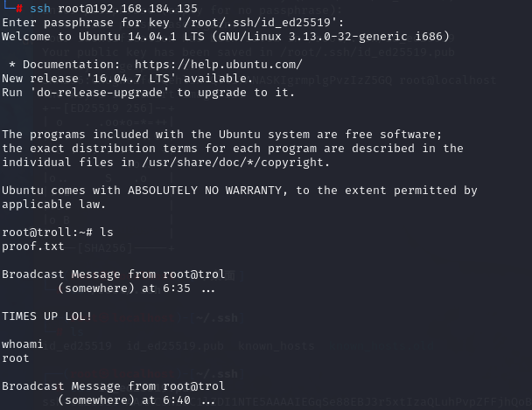Click the '(somewhere) at 6:35' line
The image size is (532, 410).
pyautogui.click(x=136, y=288)
